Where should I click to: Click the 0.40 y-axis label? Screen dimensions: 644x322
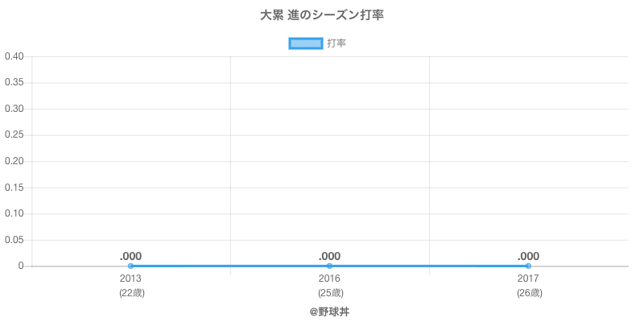[14, 56]
